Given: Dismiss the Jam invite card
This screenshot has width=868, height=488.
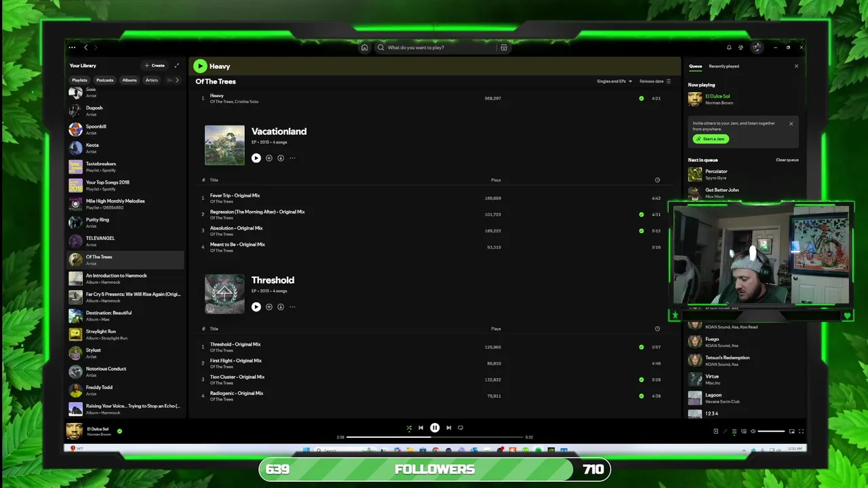Looking at the screenshot, I should [791, 123].
